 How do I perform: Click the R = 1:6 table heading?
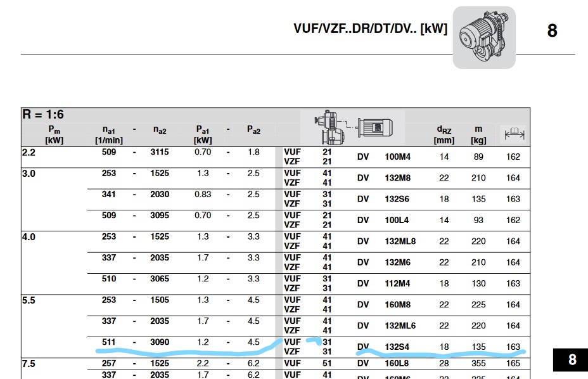pyautogui.click(x=43, y=115)
